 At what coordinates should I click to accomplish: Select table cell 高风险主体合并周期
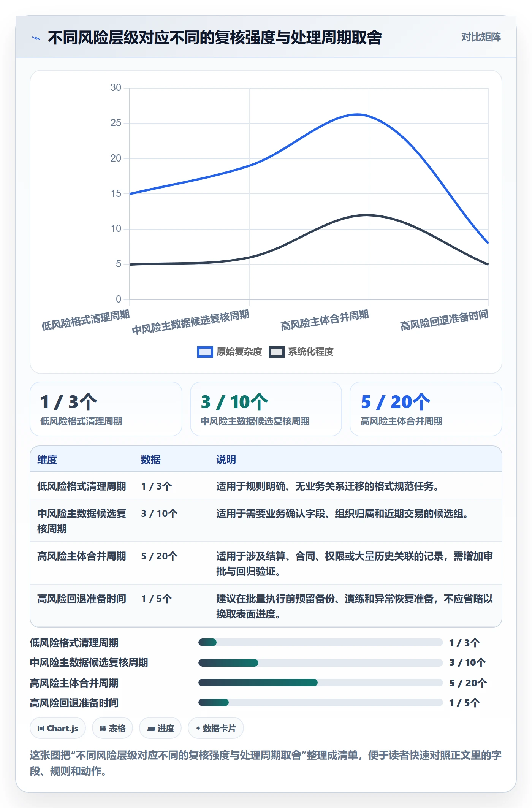[81, 556]
